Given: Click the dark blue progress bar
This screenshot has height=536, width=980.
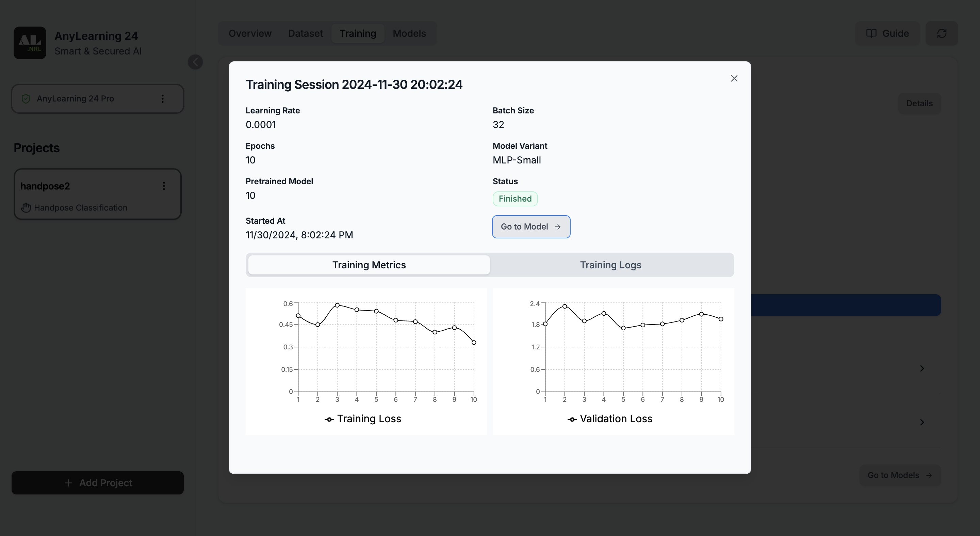Looking at the screenshot, I should tap(845, 305).
